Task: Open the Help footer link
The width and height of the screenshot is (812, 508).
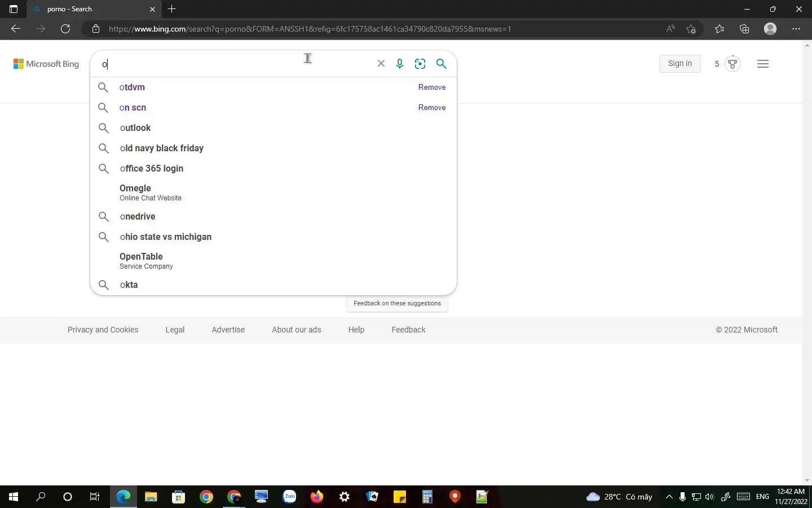Action: [x=356, y=330]
